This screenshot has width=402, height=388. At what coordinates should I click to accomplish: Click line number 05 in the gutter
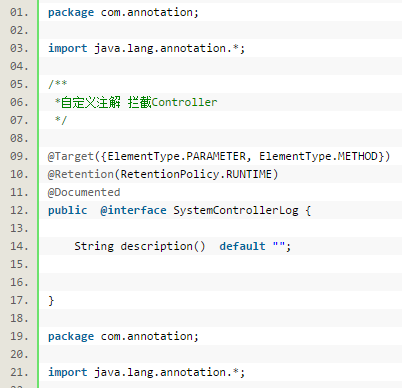click(x=19, y=84)
